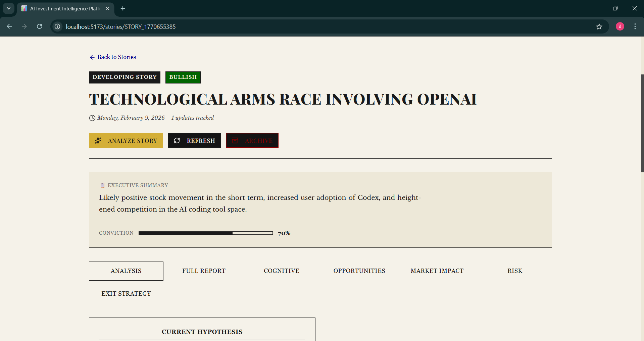This screenshot has width=644, height=341.
Task: Click the 70% conviction value
Action: click(x=284, y=233)
